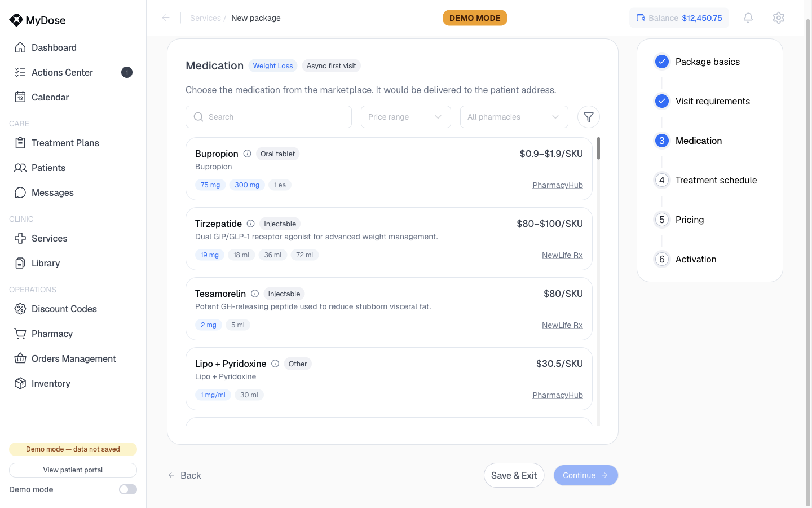Click the Inventory box icon
The width and height of the screenshot is (812, 508).
tap(20, 383)
